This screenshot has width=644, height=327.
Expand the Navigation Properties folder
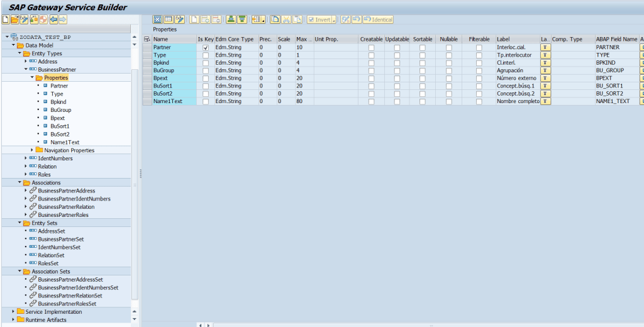(x=32, y=150)
